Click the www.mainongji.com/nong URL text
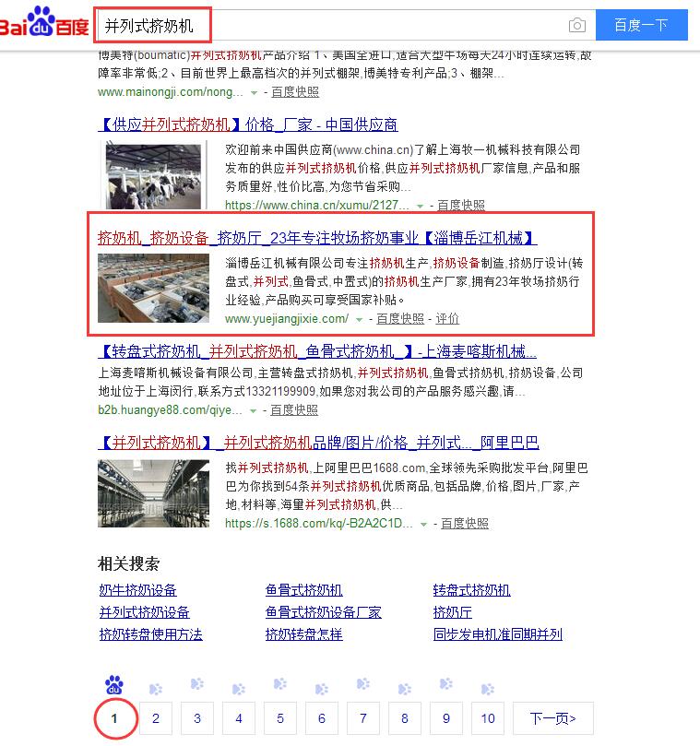Viewport: 700px width, 746px height. coord(171,92)
